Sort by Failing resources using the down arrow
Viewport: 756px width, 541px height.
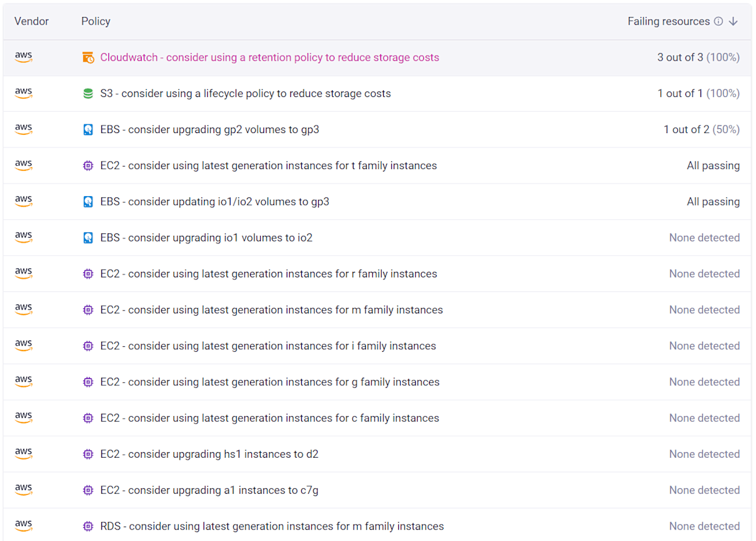click(733, 21)
